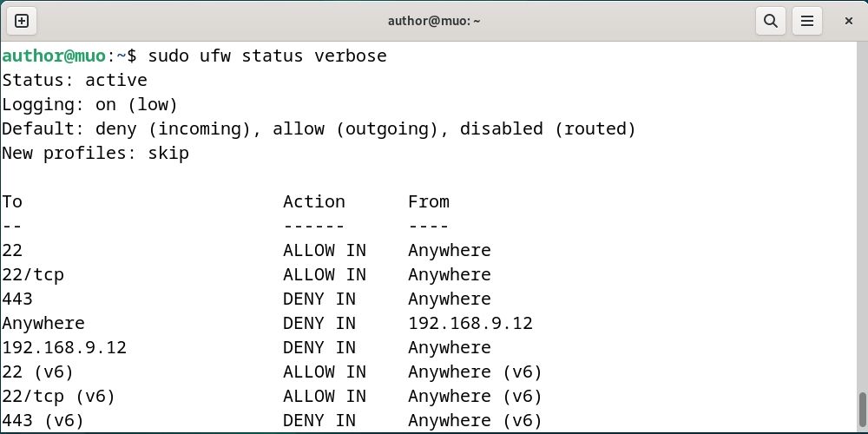Click 'ALLOW IN' for 22/tcp (v6)
Viewport: 868px width, 434px height.
coord(325,397)
